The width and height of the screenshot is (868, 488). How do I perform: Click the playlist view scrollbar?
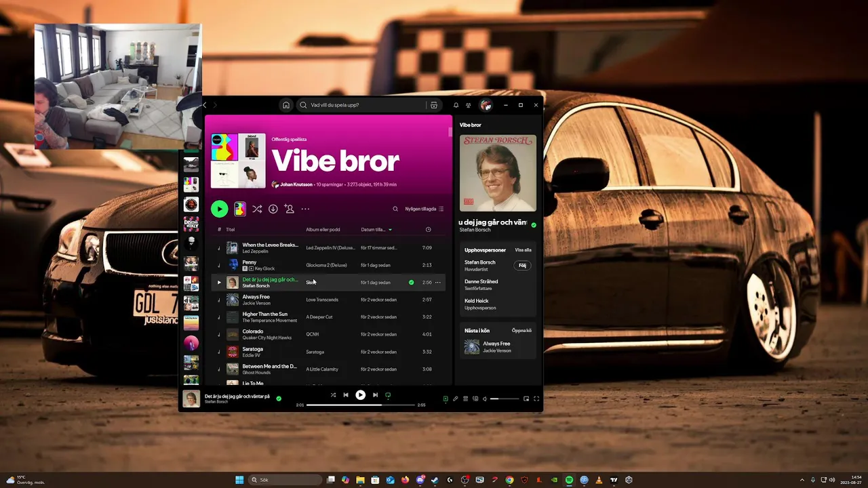(x=450, y=132)
